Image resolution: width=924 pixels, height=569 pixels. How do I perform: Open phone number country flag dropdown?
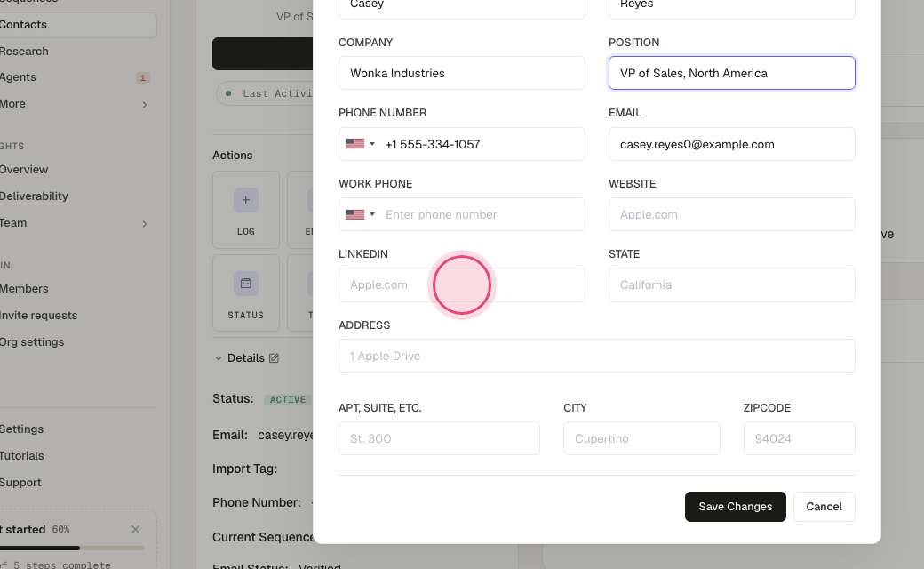point(361,144)
